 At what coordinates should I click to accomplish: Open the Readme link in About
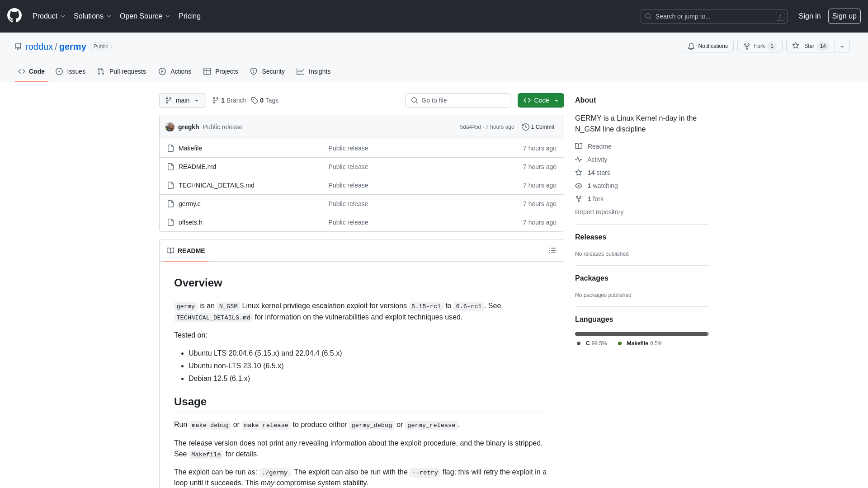tap(593, 146)
